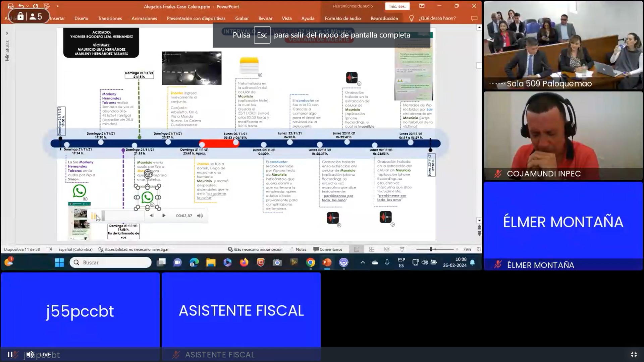The width and height of the screenshot is (644, 362).
Task: Click the Buscar taskbar search box
Action: click(110, 262)
